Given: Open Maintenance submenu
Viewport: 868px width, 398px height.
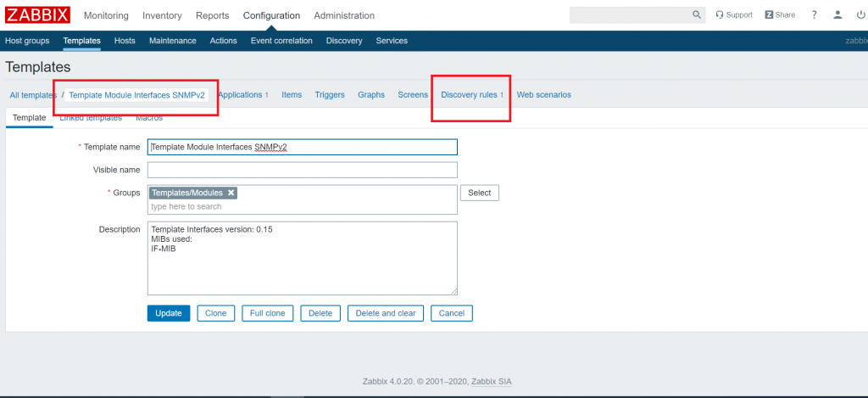Looking at the screenshot, I should coord(173,41).
